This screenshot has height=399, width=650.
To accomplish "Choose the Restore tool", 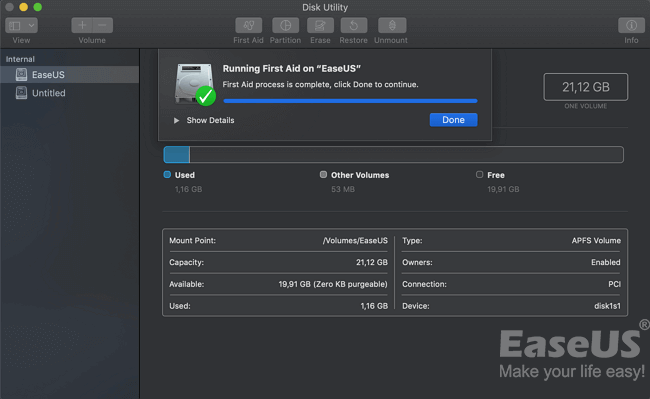I will pos(354,26).
